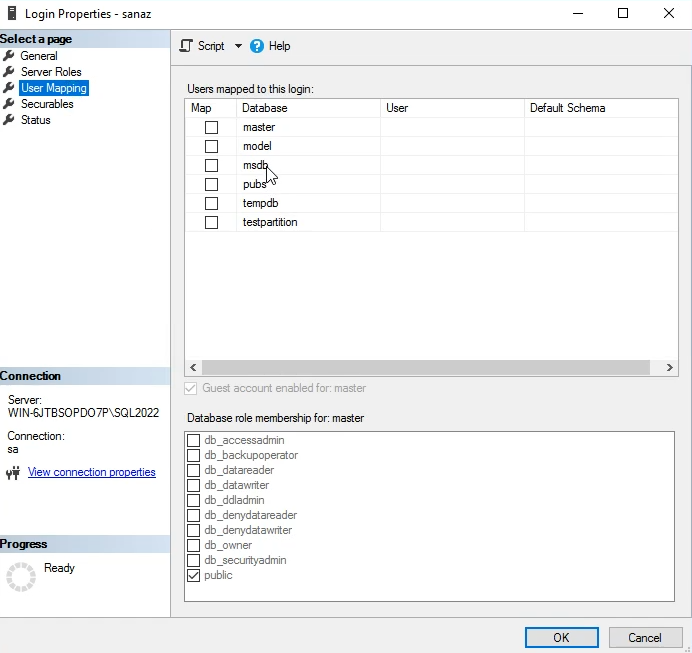Click the Cancel button
The width and height of the screenshot is (692, 653).
point(645,638)
